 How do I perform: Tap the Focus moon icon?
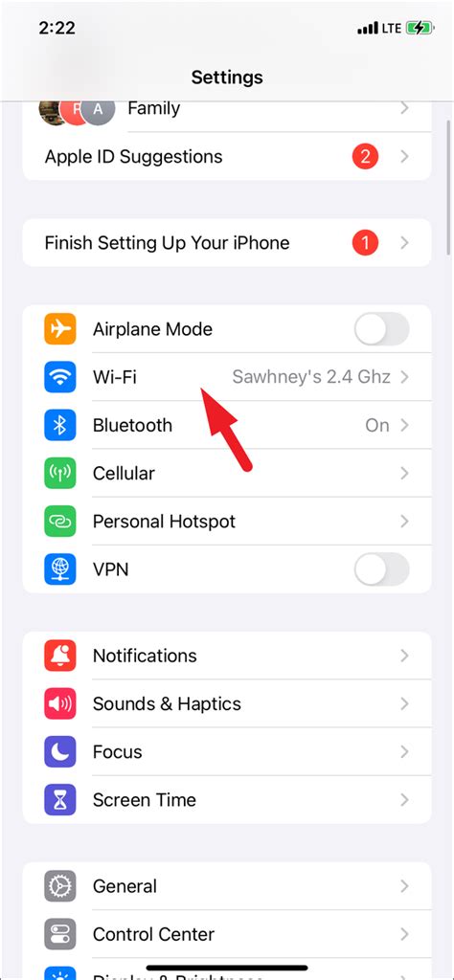click(x=60, y=752)
